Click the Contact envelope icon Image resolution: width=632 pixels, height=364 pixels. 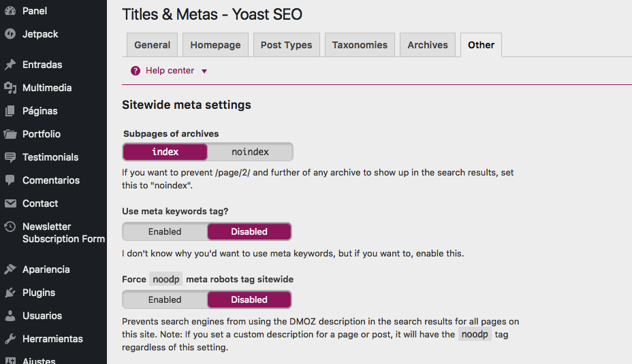pos(10,203)
